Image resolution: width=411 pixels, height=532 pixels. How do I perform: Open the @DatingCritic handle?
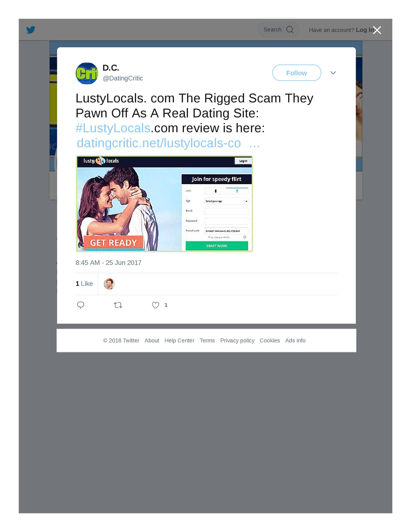pos(123,78)
